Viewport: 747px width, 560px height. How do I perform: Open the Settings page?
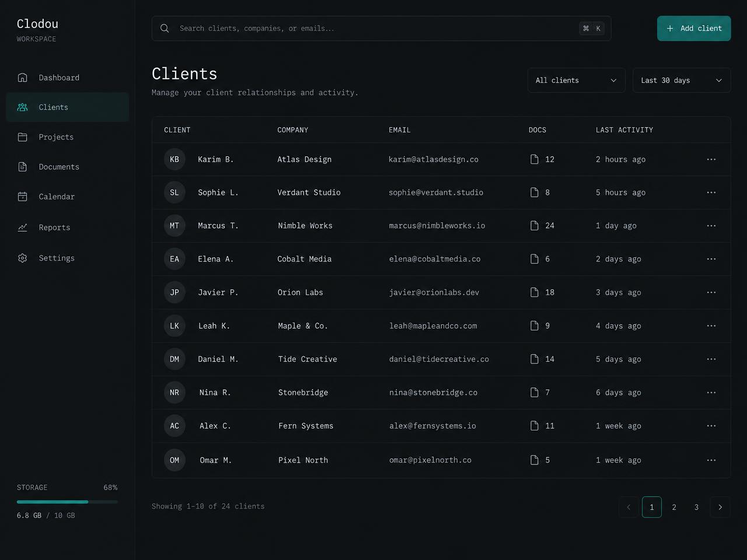[x=68, y=258]
